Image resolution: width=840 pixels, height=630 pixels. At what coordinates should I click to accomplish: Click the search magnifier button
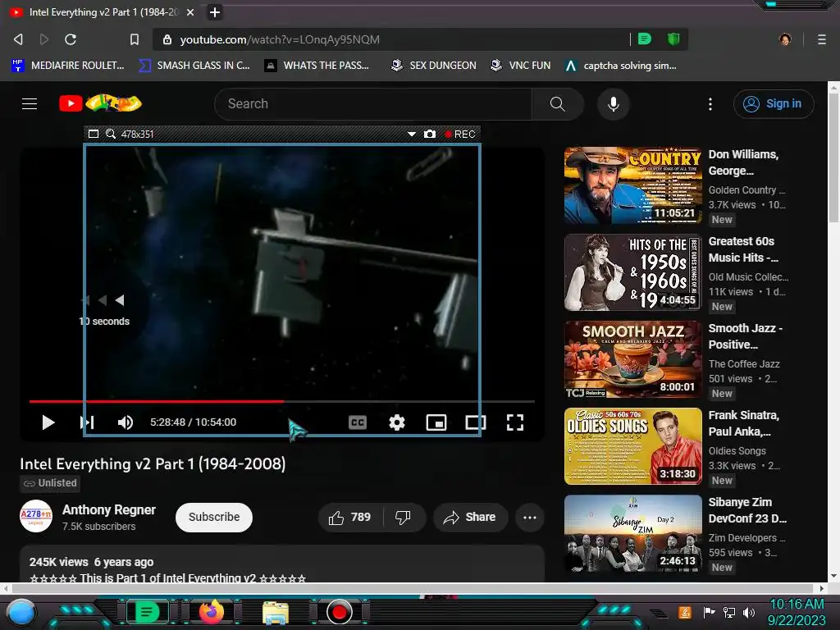point(558,104)
